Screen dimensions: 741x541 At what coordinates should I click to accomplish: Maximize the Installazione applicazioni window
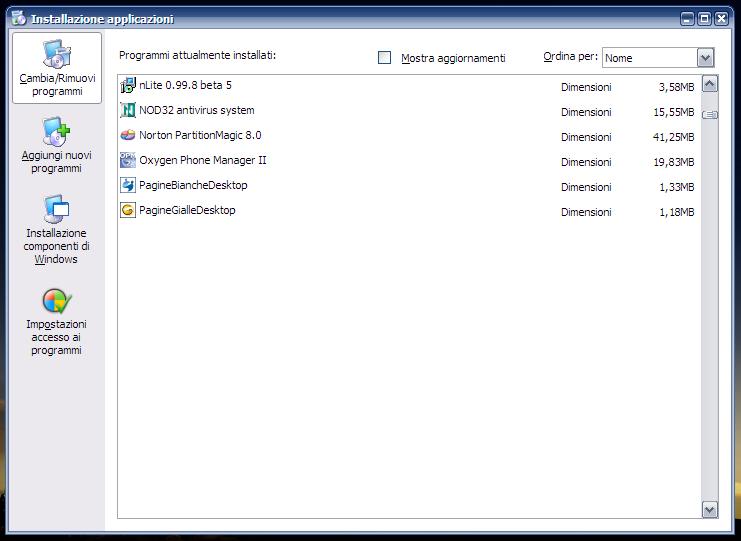click(x=704, y=18)
